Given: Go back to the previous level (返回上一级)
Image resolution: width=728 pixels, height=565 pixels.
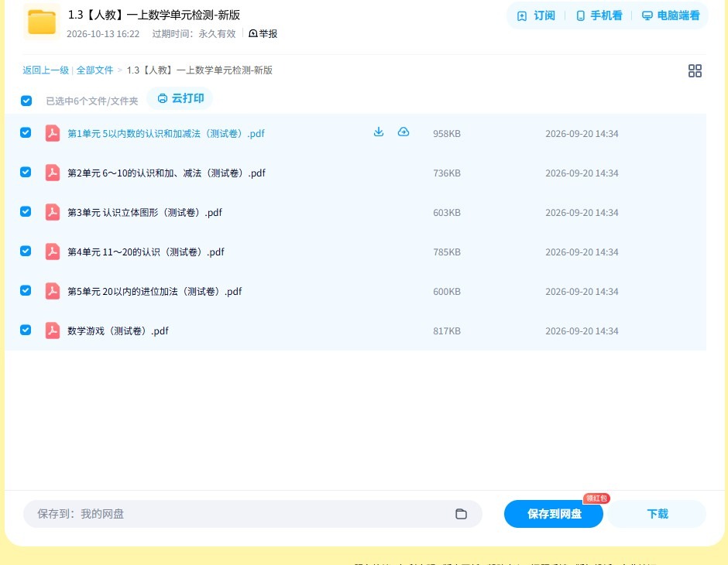Looking at the screenshot, I should [46, 70].
